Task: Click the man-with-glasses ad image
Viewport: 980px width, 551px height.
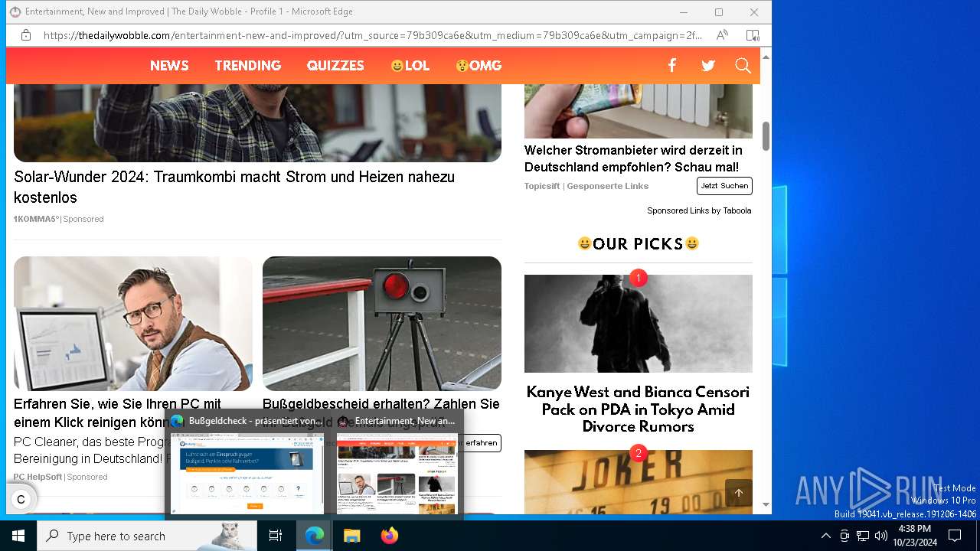Action: (133, 324)
